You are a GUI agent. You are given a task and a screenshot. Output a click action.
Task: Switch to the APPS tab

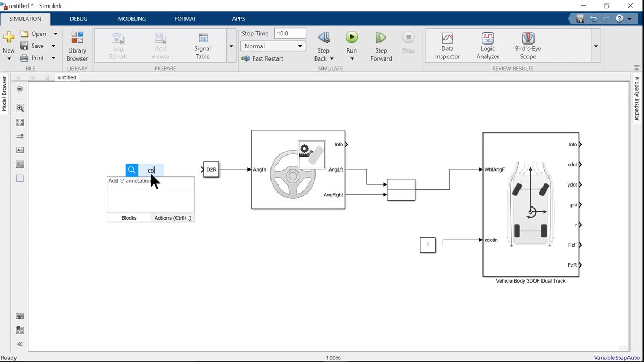239,19
